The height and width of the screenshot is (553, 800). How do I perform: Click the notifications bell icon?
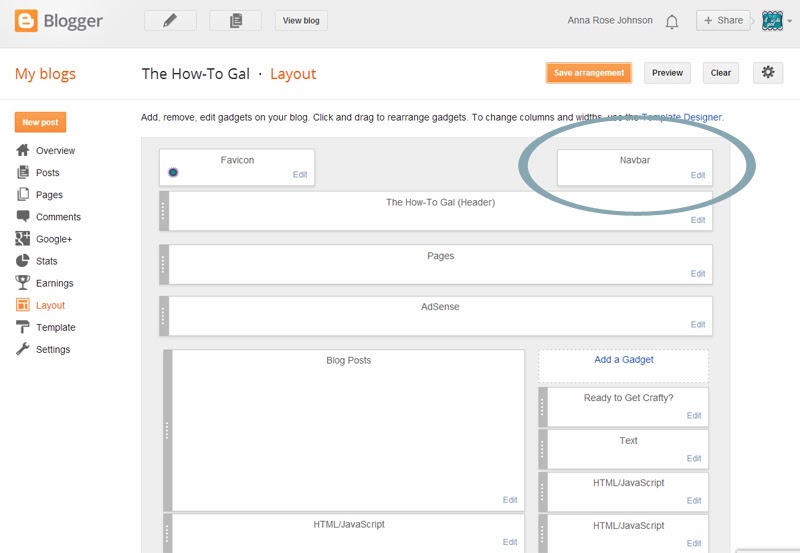point(672,21)
